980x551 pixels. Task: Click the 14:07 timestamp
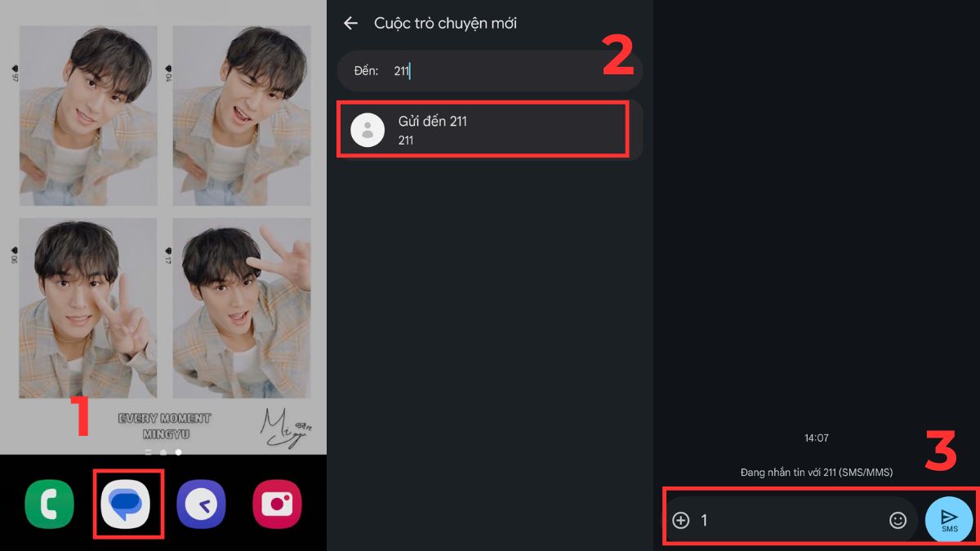point(816,438)
